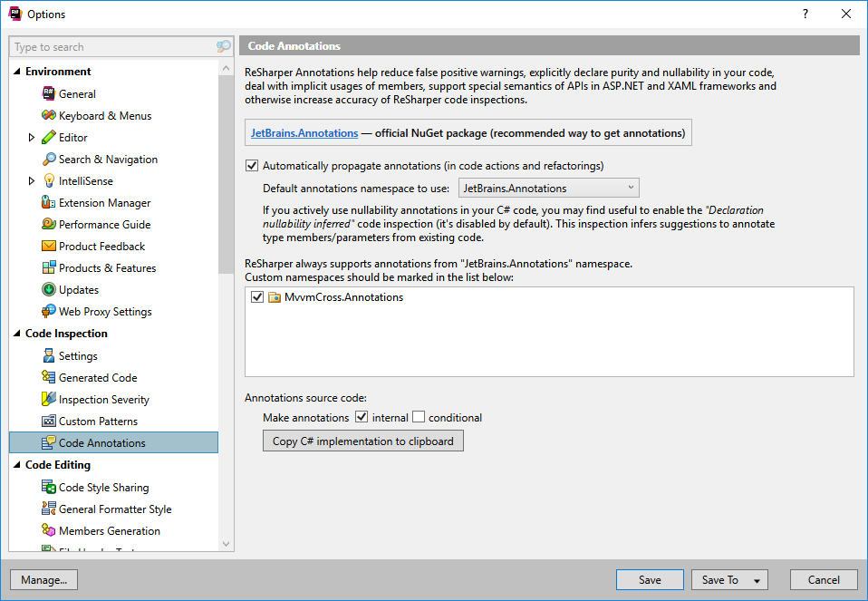Open the help question mark button
The height and width of the screenshot is (601, 868).
[805, 14]
